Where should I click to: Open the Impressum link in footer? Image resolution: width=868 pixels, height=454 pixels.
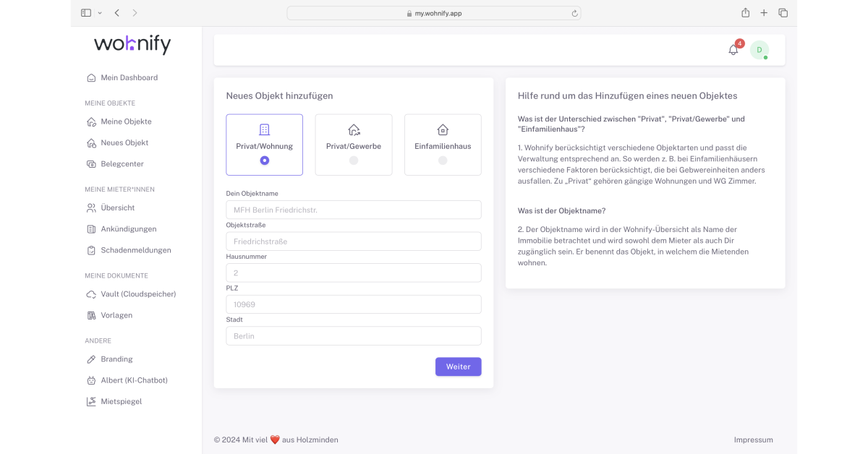pos(753,440)
